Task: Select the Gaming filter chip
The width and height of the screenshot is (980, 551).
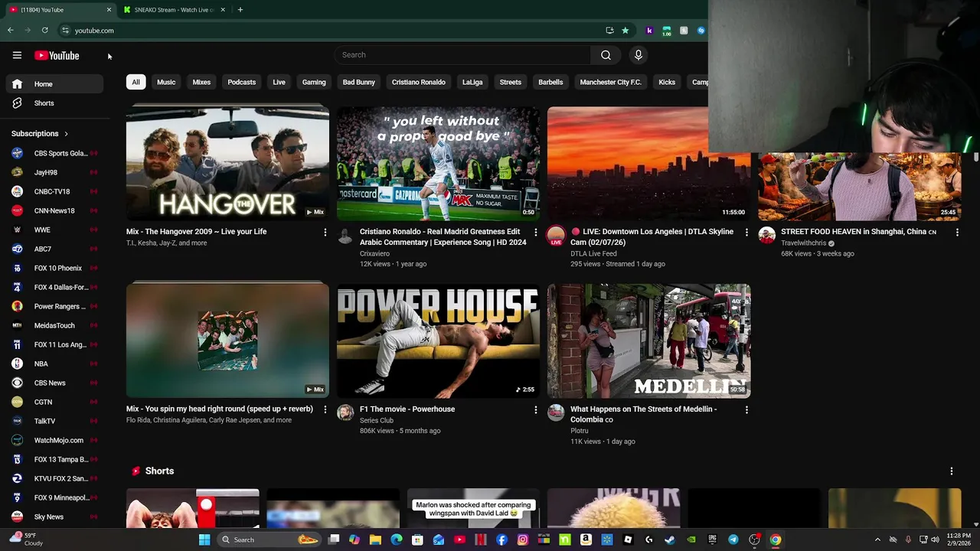Action: [x=314, y=82]
